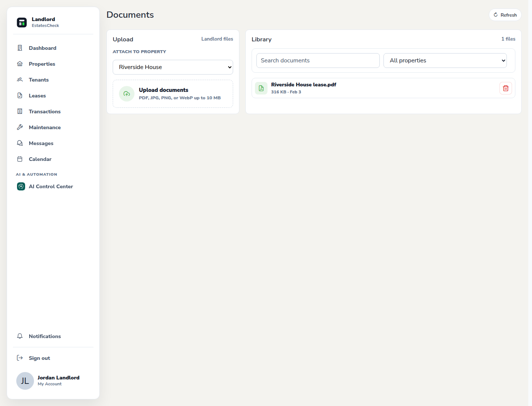Viewport: 532px width, 406px height.
Task: Click the EstatesCheck logo icon
Action: (x=22, y=23)
